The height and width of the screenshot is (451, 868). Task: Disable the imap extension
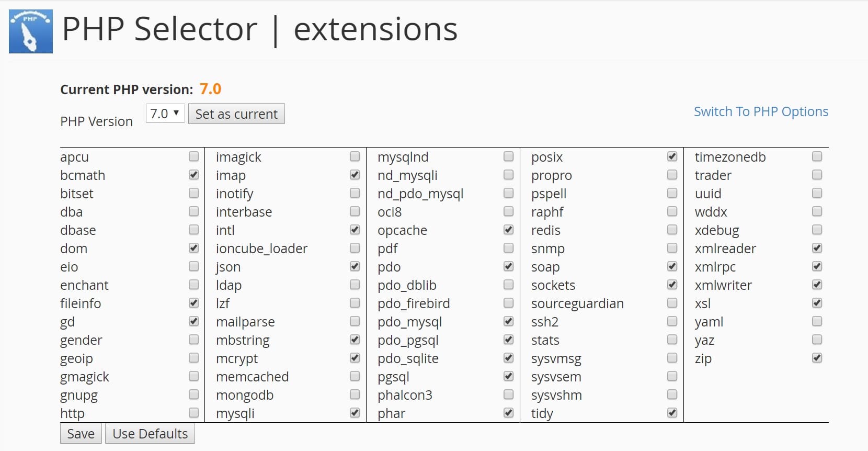355,175
